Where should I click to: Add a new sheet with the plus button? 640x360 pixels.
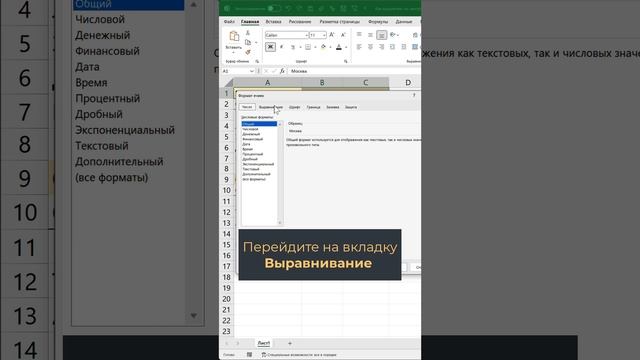[290, 343]
